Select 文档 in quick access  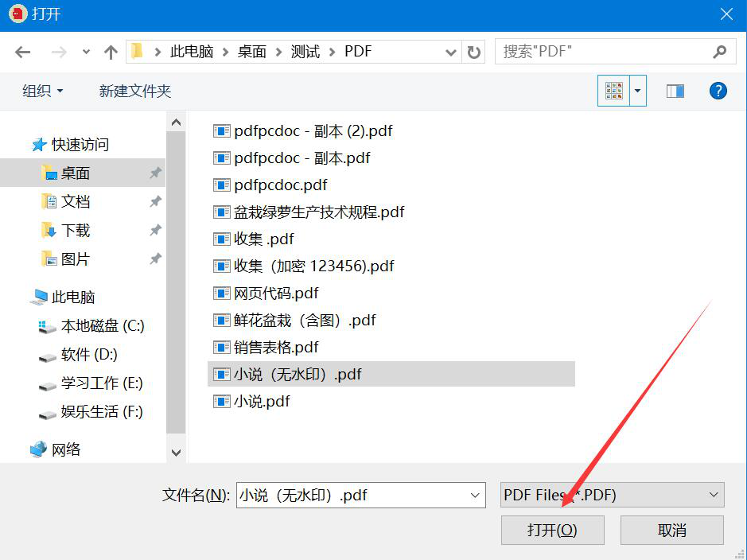(x=65, y=201)
